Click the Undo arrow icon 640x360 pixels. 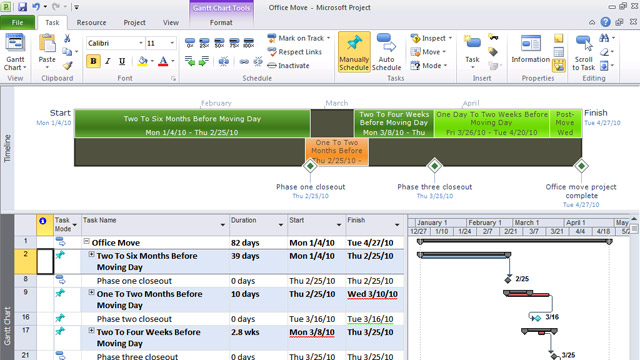(x=36, y=7)
